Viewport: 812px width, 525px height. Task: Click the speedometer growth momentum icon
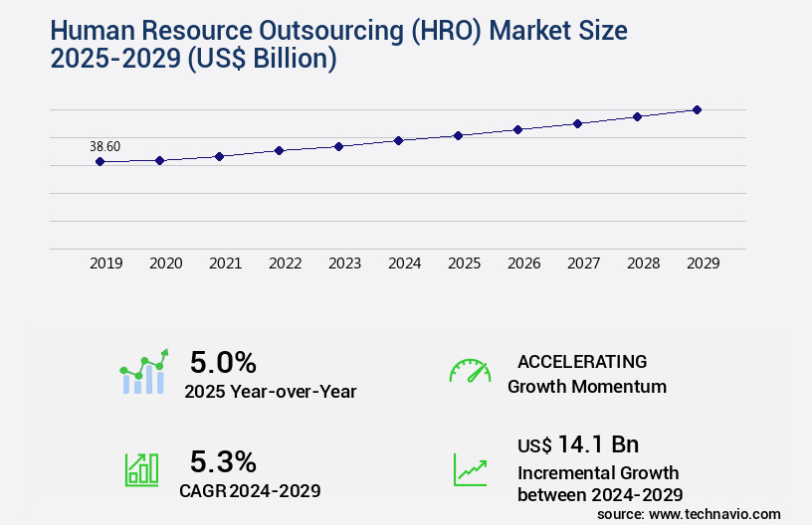(469, 371)
